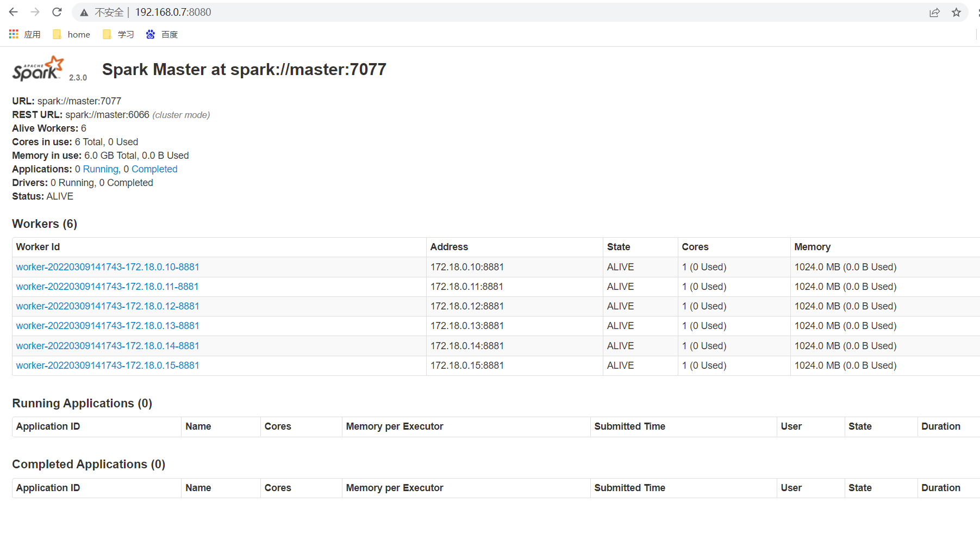Open worker at 172.18.0.11
980x533 pixels.
click(107, 287)
